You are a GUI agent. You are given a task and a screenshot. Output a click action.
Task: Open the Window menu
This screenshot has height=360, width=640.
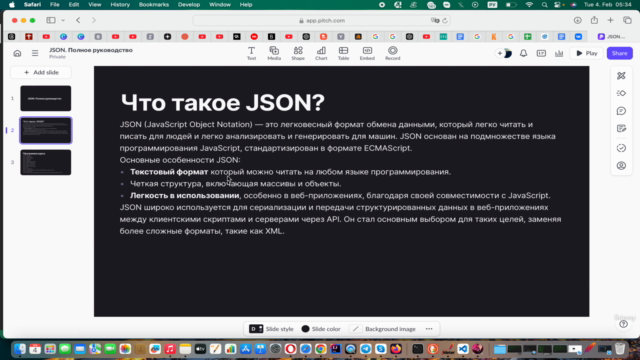click(x=220, y=4)
